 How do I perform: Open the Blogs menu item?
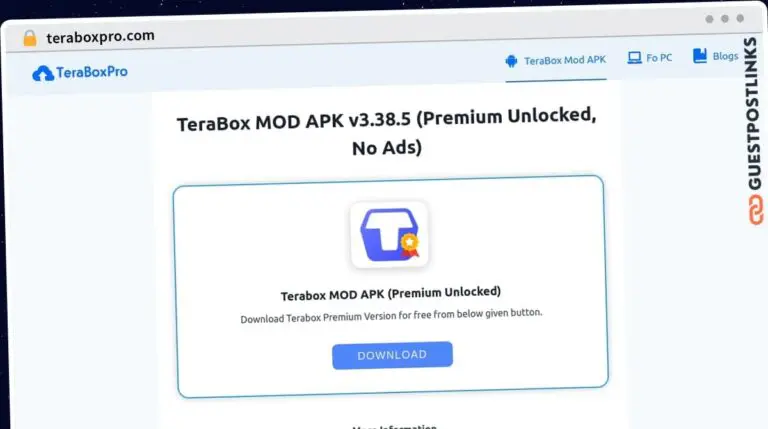pyautogui.click(x=716, y=56)
